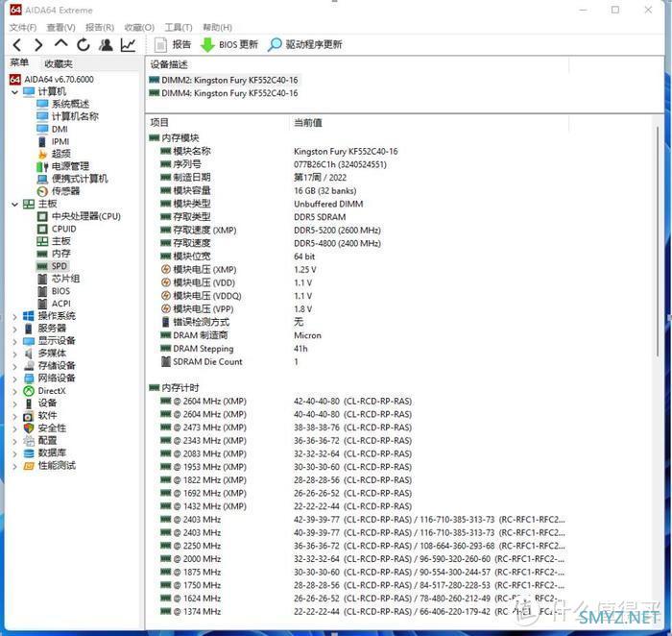Click the 软件 software icon

click(x=28, y=416)
